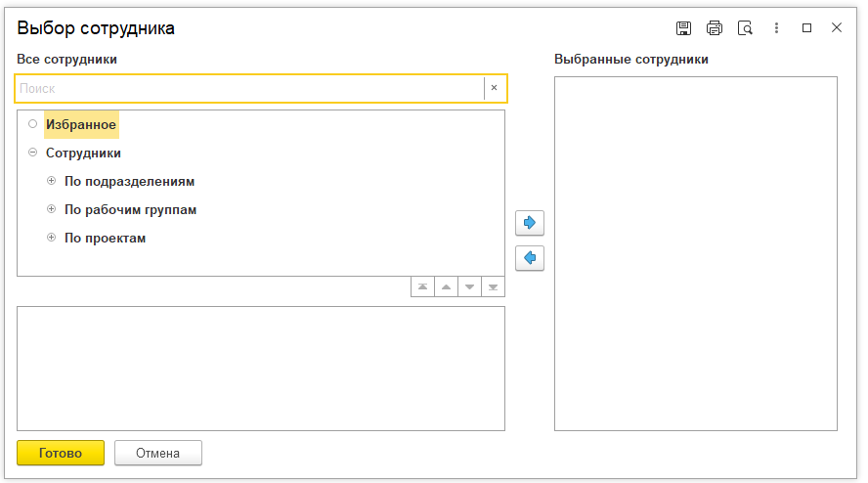
Task: Expand the По рабочим группам node
Action: click(52, 209)
